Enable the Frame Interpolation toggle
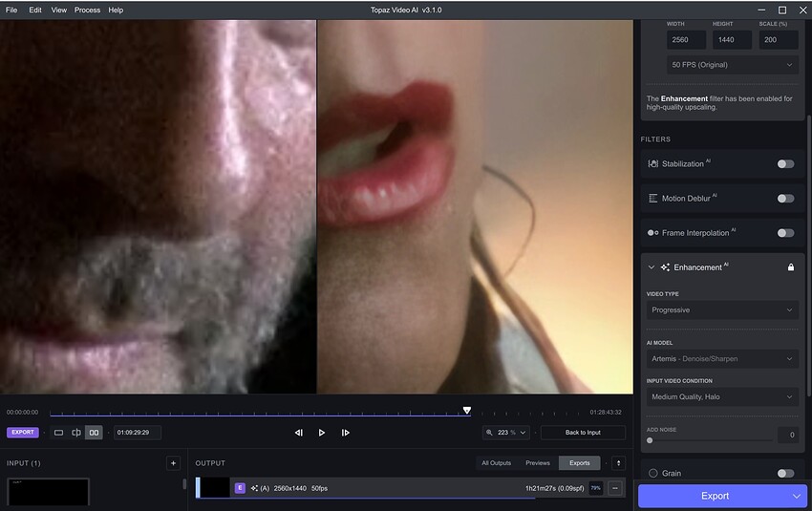 click(x=785, y=233)
